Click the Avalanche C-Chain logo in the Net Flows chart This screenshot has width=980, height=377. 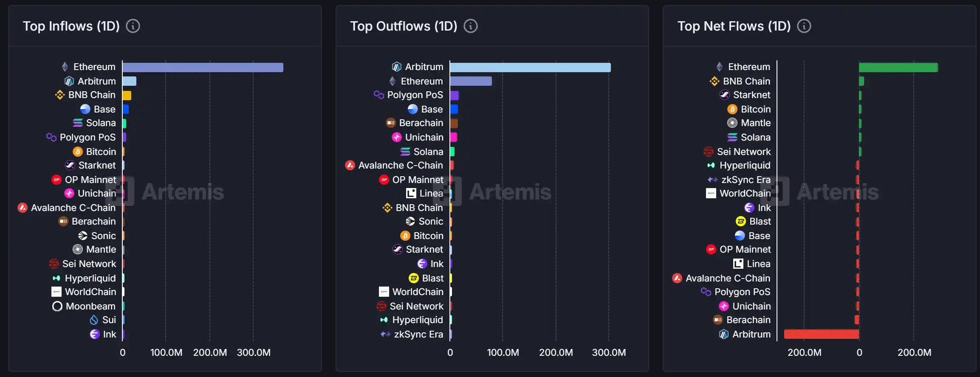pos(677,278)
